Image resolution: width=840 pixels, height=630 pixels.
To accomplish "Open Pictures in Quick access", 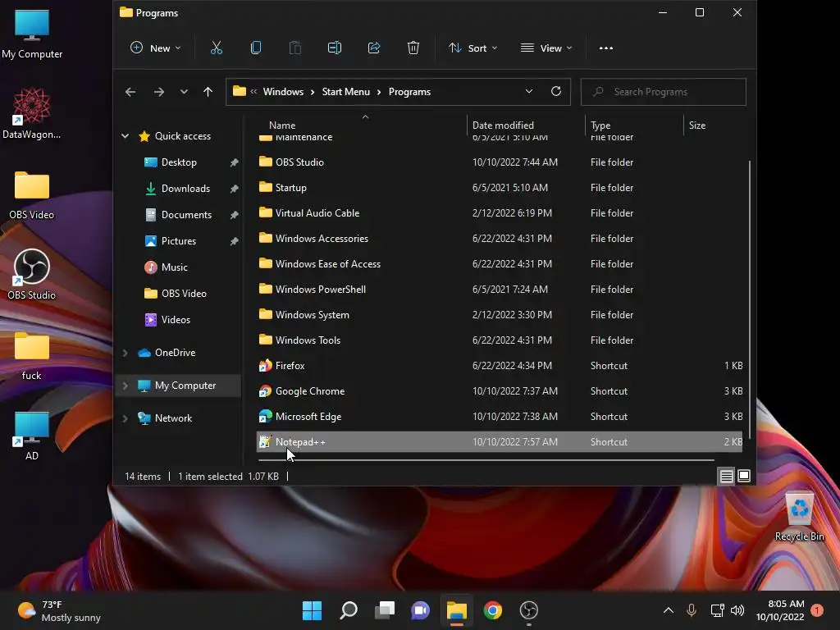I will click(178, 241).
